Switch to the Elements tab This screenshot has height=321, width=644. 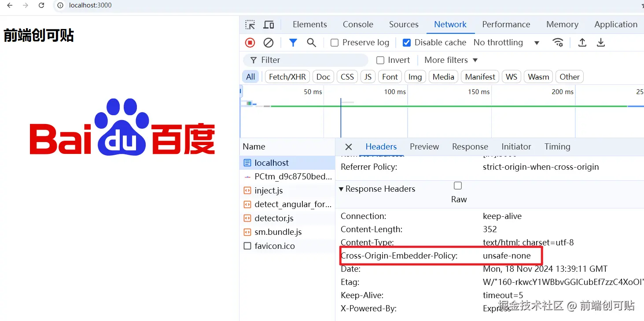pyautogui.click(x=310, y=25)
